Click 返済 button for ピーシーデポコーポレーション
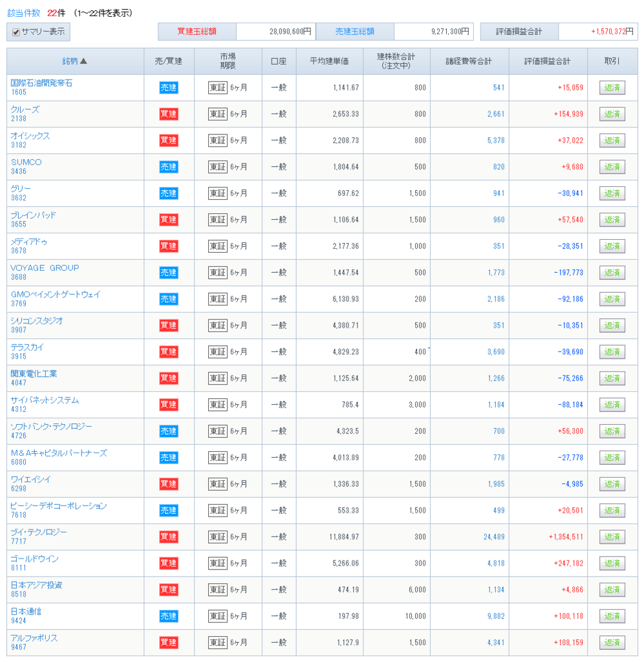644x662 pixels. pos(612,511)
